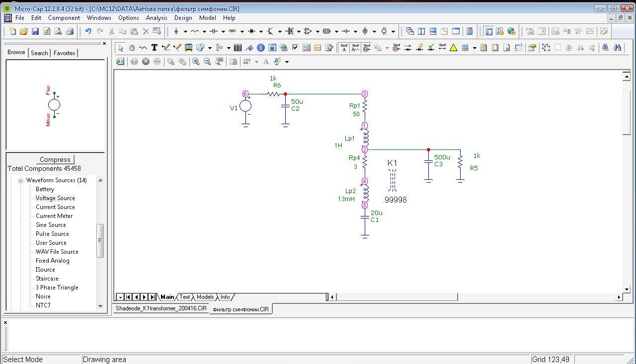Toggle the checkbox toolbar button

coord(295,48)
